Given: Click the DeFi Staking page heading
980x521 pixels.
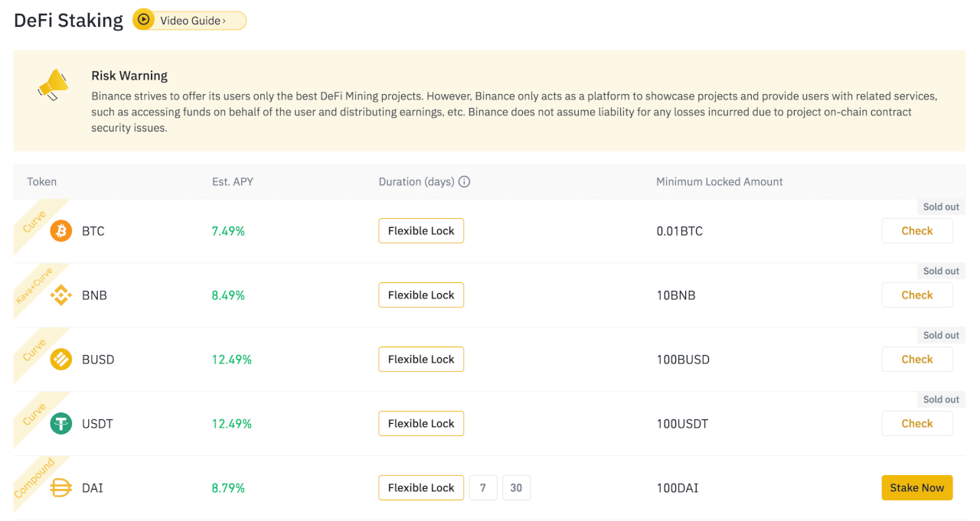Looking at the screenshot, I should click(x=68, y=21).
